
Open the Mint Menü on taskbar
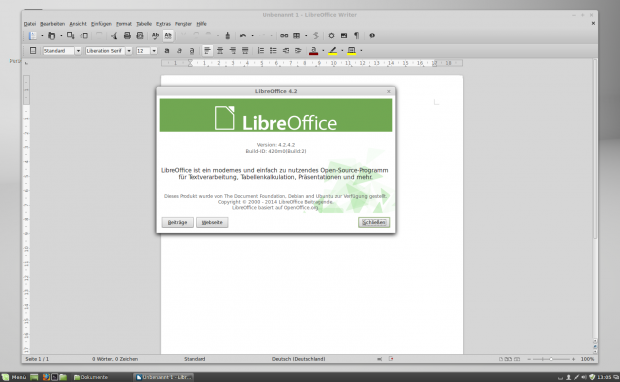14,377
